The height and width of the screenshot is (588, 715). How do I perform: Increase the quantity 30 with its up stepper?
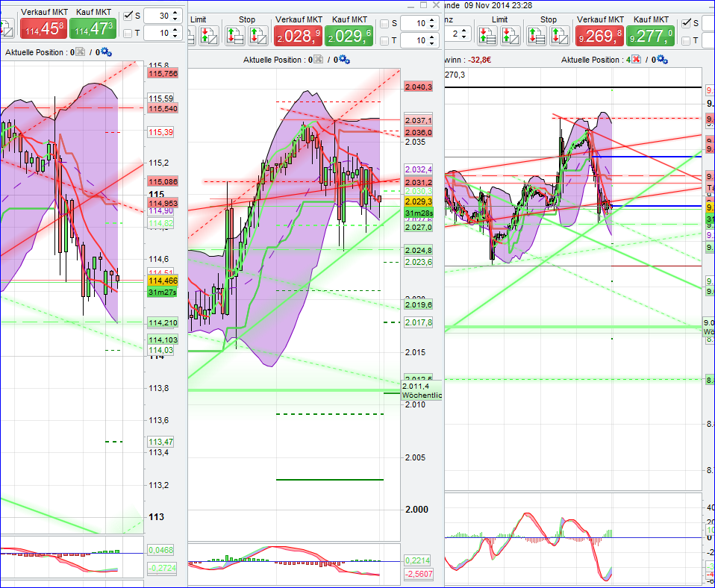(175, 11)
